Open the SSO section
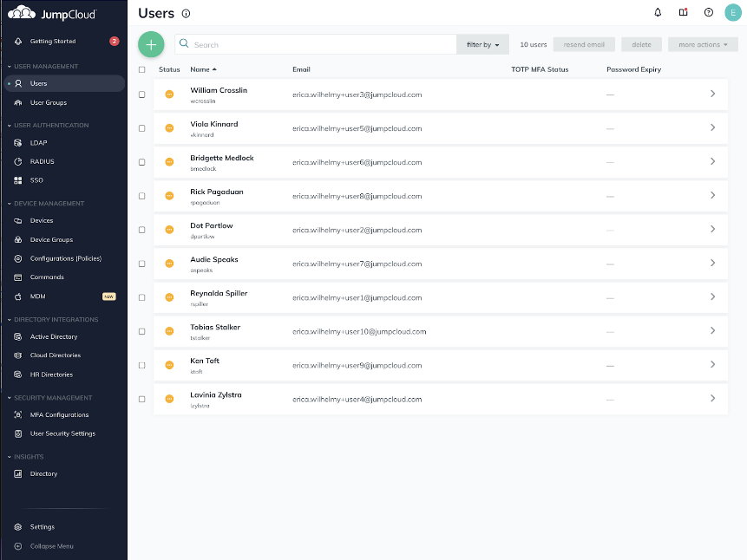The image size is (747, 560). click(x=36, y=179)
